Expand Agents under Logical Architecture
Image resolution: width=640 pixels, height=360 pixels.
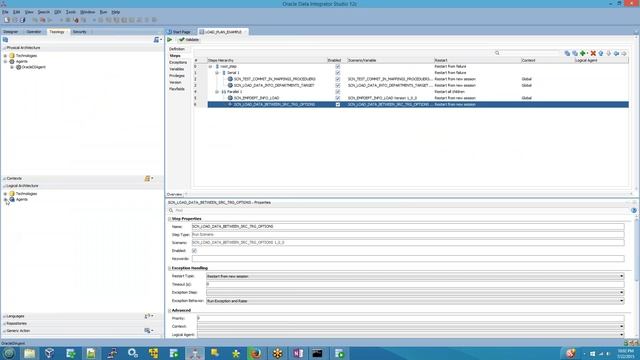[x=5, y=200]
